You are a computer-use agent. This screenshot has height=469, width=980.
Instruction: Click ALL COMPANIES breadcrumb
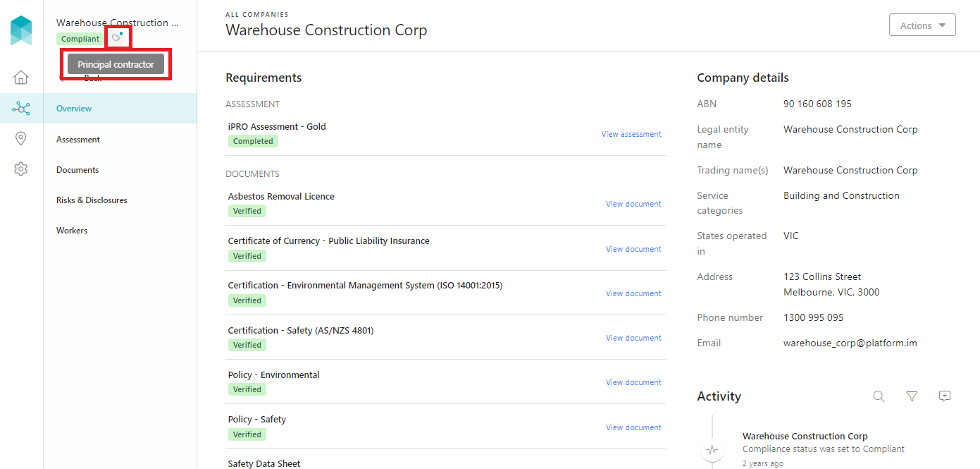[x=256, y=14]
